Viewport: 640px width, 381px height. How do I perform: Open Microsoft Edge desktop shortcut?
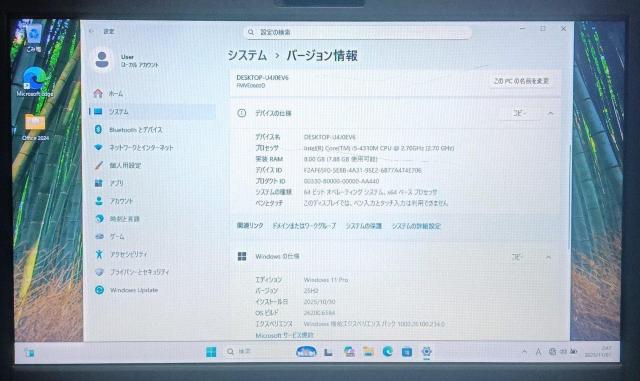pyautogui.click(x=35, y=82)
